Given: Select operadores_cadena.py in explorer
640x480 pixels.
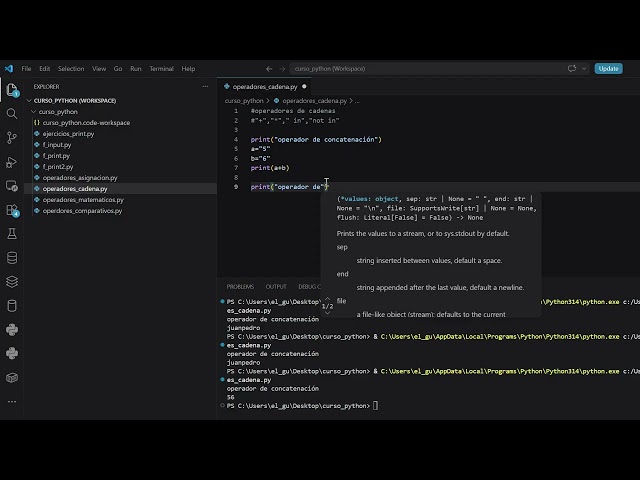Looking at the screenshot, I should coord(75,189).
